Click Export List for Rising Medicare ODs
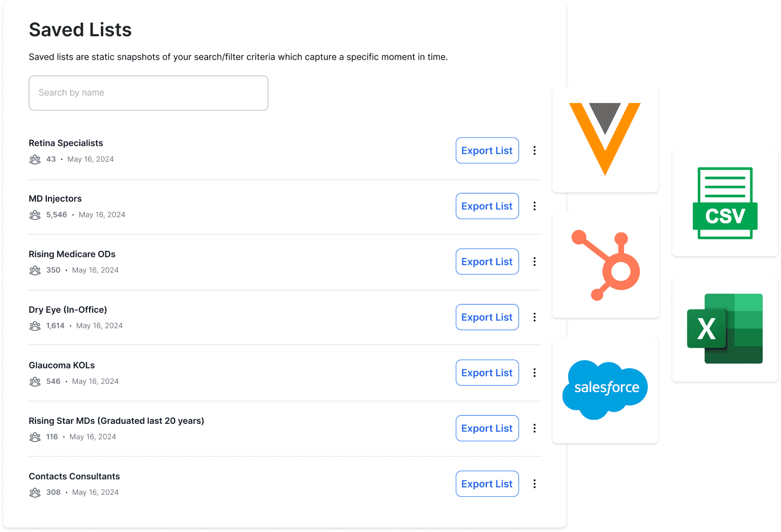The height and width of the screenshot is (532, 781). [487, 261]
